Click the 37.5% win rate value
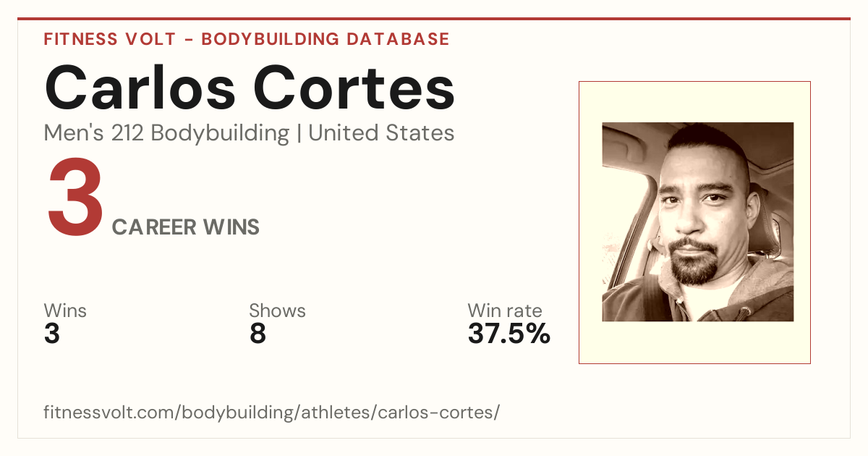Viewport: 868px width, 456px height. tap(509, 334)
